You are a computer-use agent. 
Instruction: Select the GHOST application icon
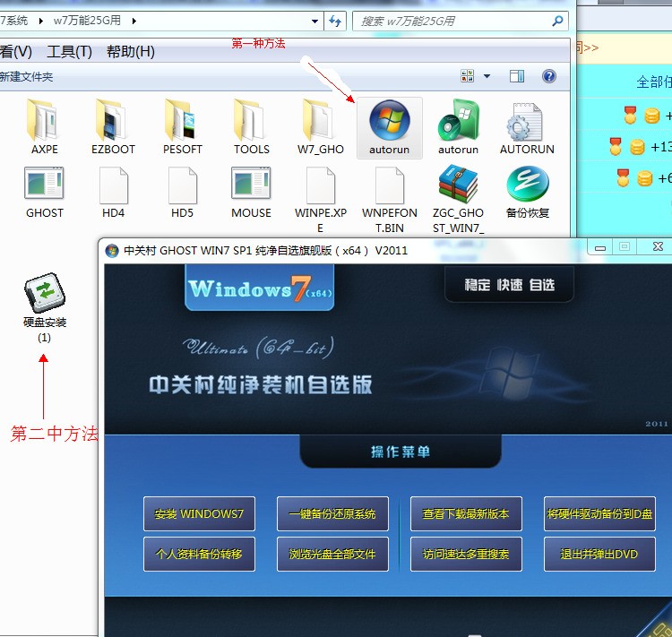click(x=44, y=192)
